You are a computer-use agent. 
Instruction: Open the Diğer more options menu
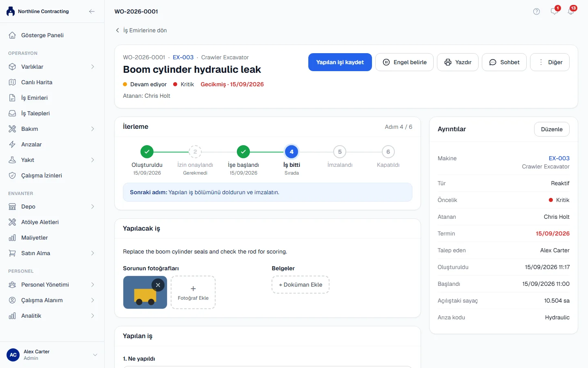[550, 62]
